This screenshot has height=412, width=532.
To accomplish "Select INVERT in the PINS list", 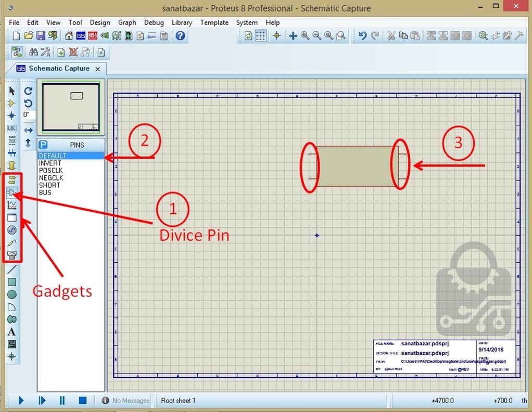I will [50, 163].
